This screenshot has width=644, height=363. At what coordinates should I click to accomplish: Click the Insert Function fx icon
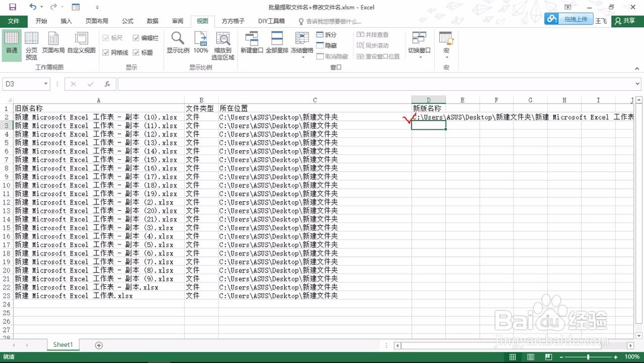(x=107, y=84)
